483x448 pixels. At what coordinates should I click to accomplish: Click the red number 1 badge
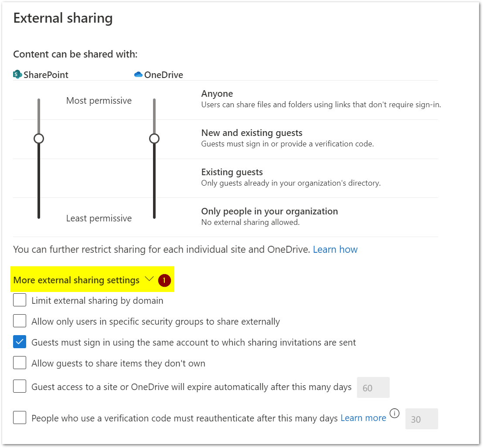(164, 280)
